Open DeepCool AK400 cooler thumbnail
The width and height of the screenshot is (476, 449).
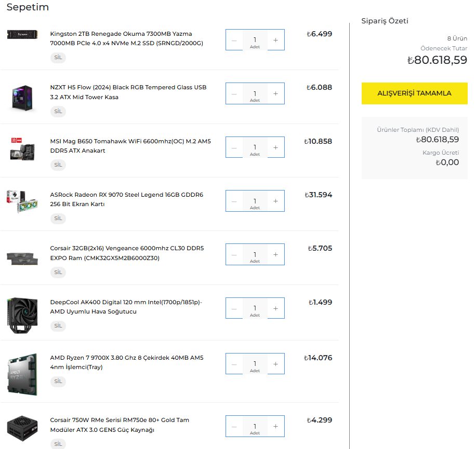pos(22,315)
